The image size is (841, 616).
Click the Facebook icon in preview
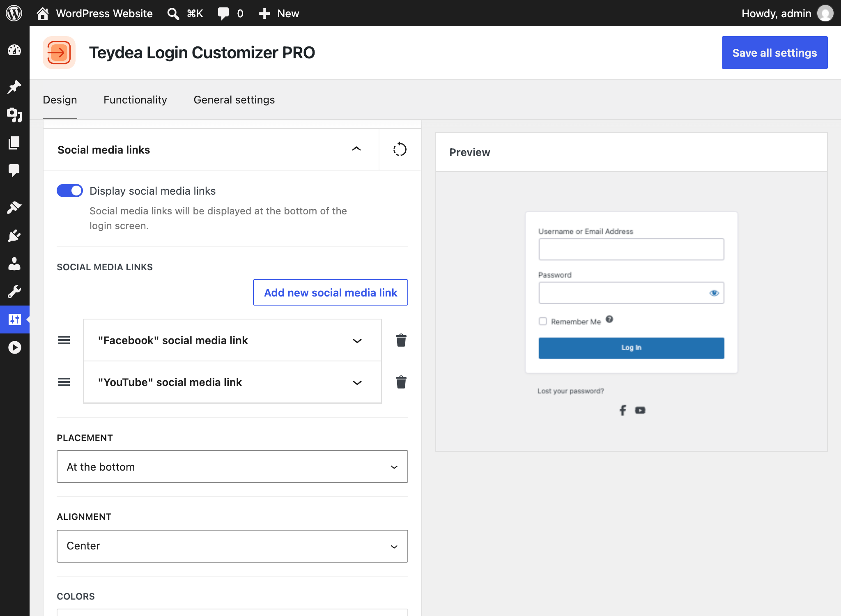pos(623,410)
